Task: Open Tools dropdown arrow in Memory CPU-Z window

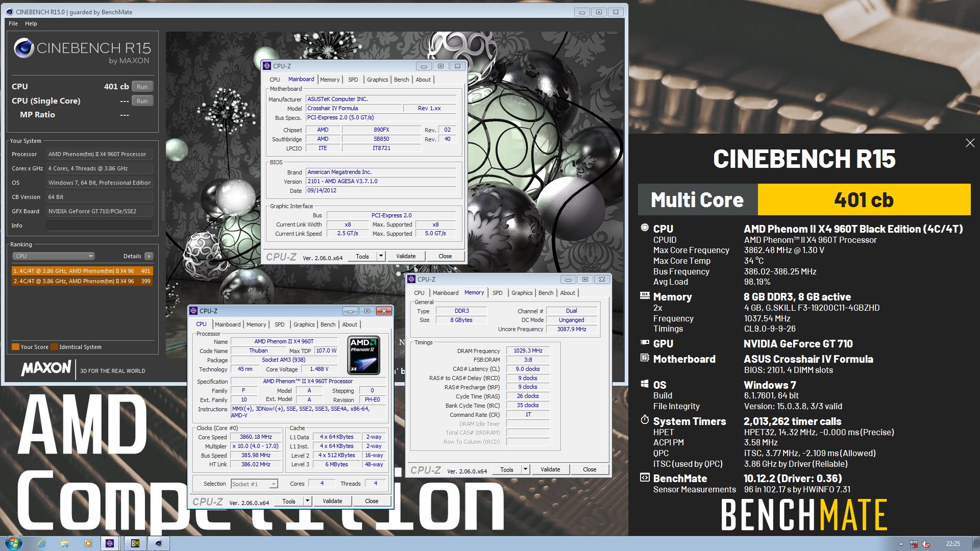Action: coord(525,469)
